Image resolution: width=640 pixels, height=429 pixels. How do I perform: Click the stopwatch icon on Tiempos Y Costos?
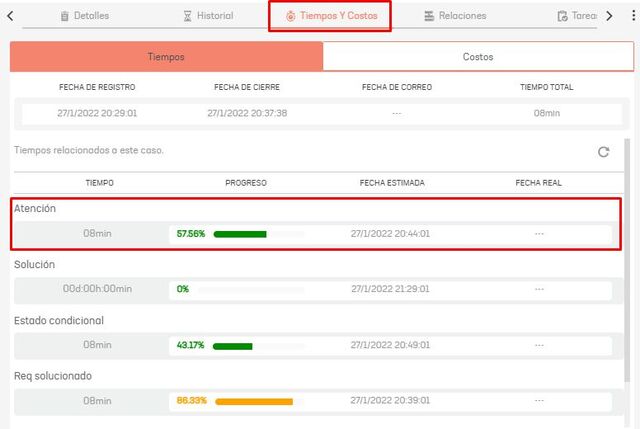290,16
